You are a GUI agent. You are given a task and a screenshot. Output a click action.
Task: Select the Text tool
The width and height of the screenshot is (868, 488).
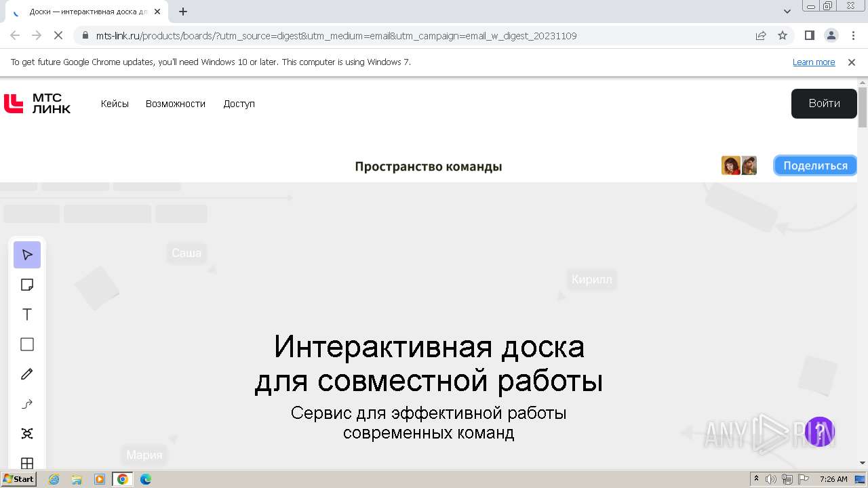(27, 314)
